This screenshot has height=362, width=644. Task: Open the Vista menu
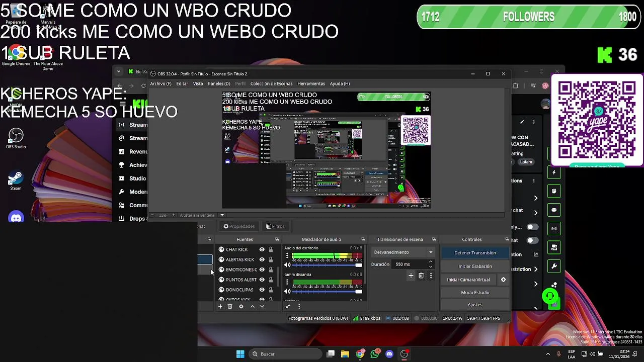pyautogui.click(x=198, y=83)
